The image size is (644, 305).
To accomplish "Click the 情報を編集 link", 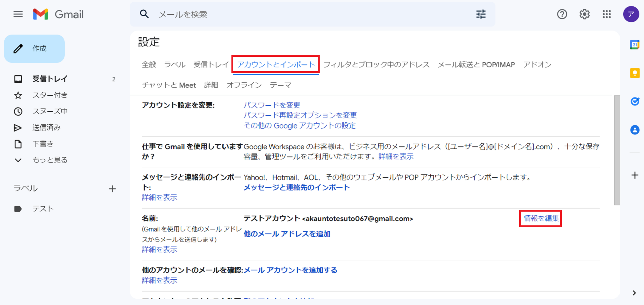I will [x=541, y=218].
